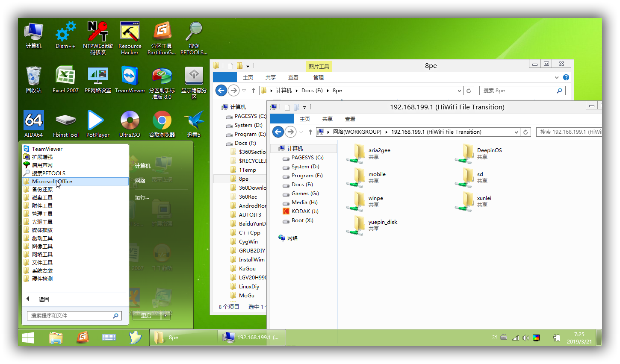Switch to 8pe window on taskbar

click(x=183, y=338)
